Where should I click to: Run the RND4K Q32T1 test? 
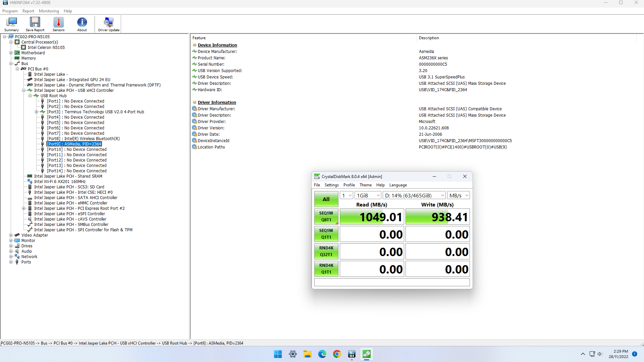[326, 251]
